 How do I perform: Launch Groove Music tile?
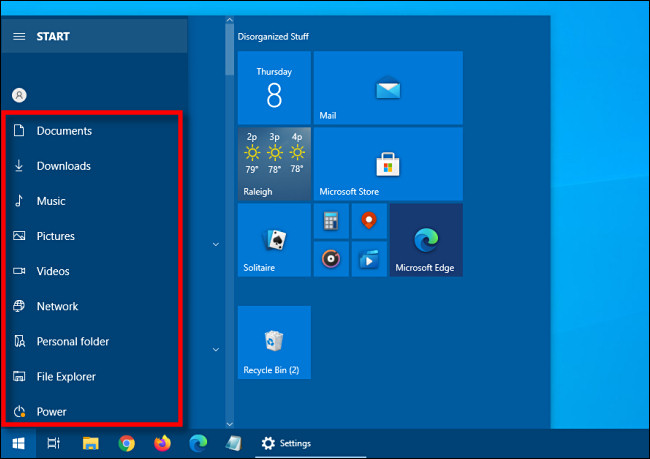331,258
